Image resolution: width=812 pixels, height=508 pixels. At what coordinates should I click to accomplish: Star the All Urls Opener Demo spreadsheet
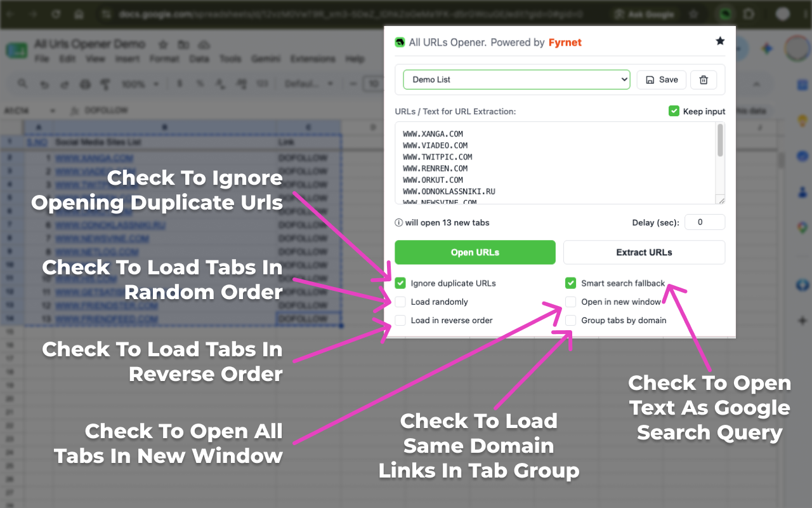pyautogui.click(x=163, y=44)
